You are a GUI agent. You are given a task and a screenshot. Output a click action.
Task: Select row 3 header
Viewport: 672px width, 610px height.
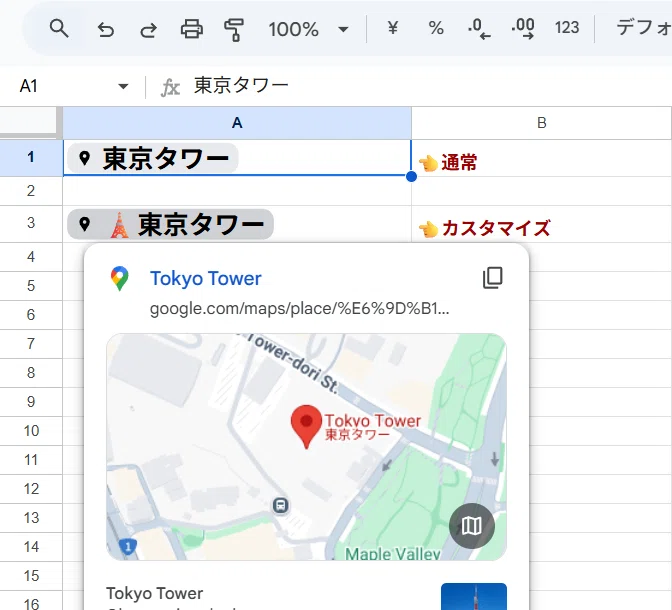tap(31, 223)
